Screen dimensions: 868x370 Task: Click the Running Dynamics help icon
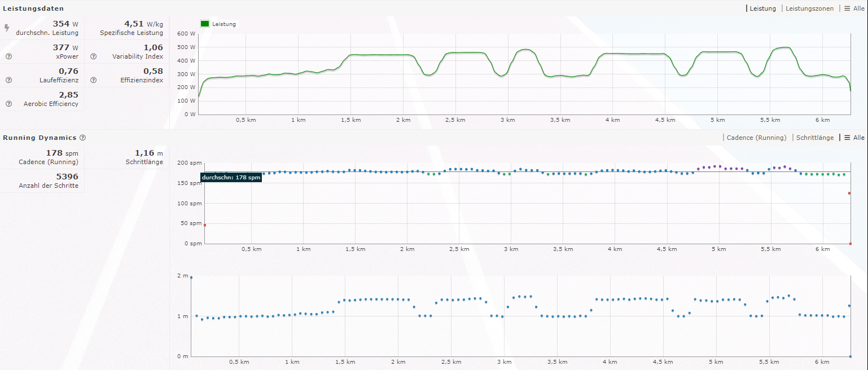82,138
